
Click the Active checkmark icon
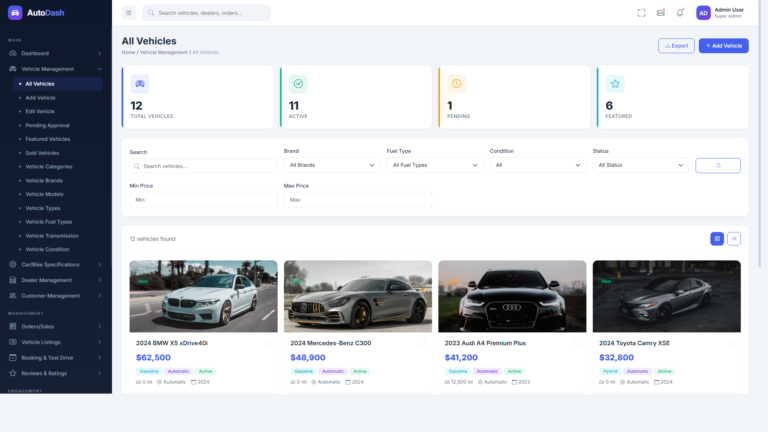coord(298,84)
